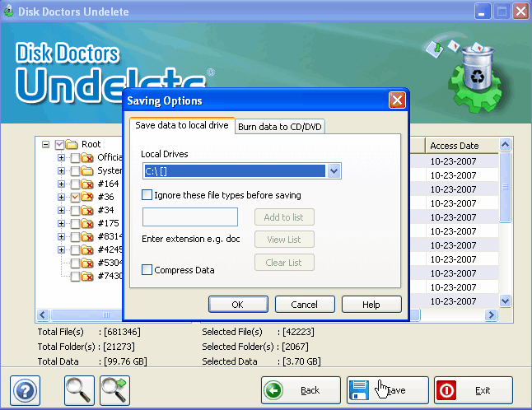The height and width of the screenshot is (410, 532).
Task: Click the vertical scrollbar up arrow
Action: (505, 145)
